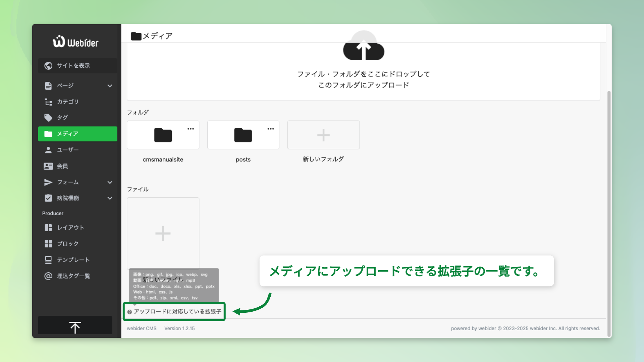Expand the フォーム submenu chevron
This screenshot has width=644, height=362.
[x=110, y=182]
